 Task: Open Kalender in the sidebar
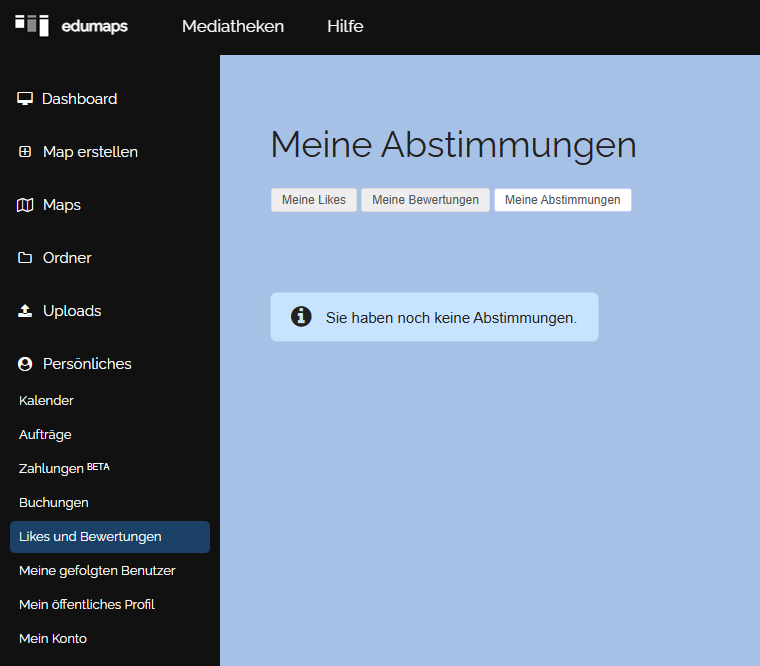[x=46, y=401]
